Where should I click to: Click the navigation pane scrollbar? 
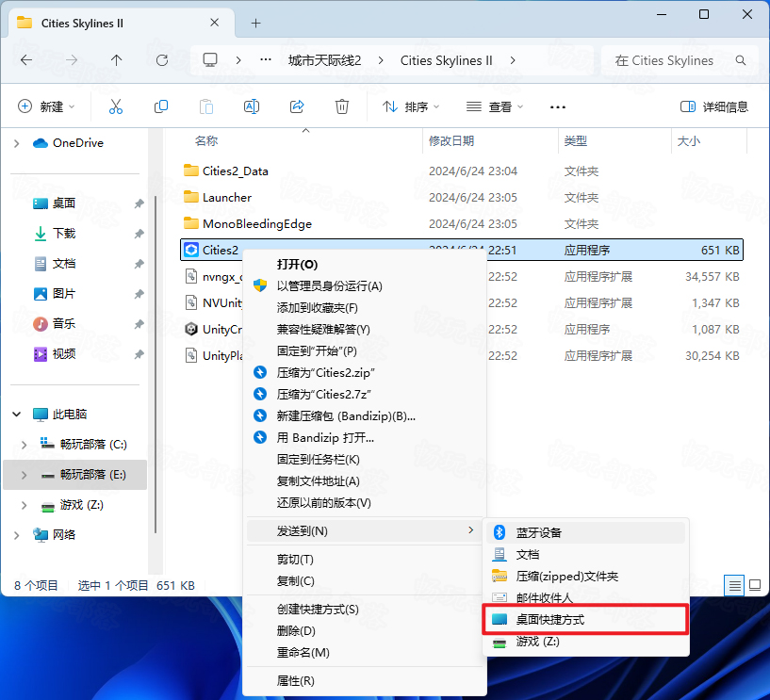click(x=156, y=364)
